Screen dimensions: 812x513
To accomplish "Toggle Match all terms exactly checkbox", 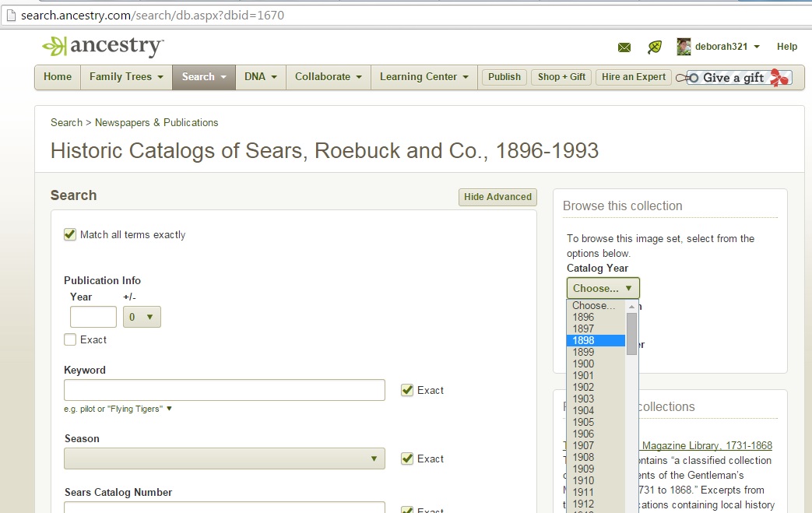I will point(70,234).
